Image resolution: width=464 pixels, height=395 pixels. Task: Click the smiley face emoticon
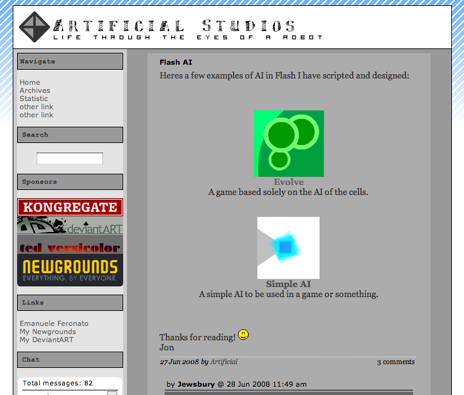coord(243,335)
